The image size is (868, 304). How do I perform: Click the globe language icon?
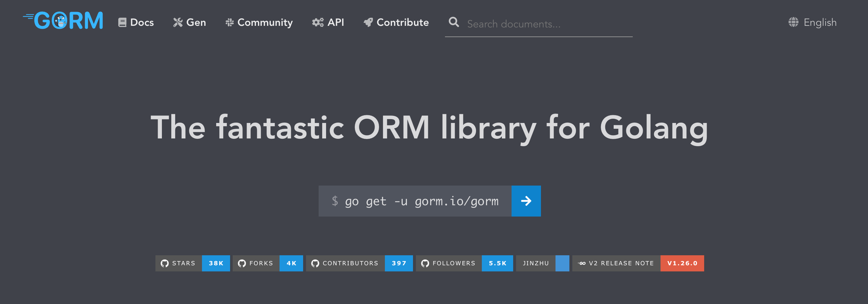click(793, 22)
